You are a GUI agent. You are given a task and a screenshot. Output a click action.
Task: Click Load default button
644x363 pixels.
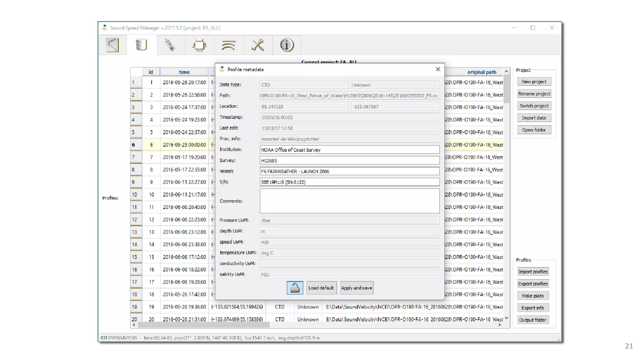(x=321, y=288)
